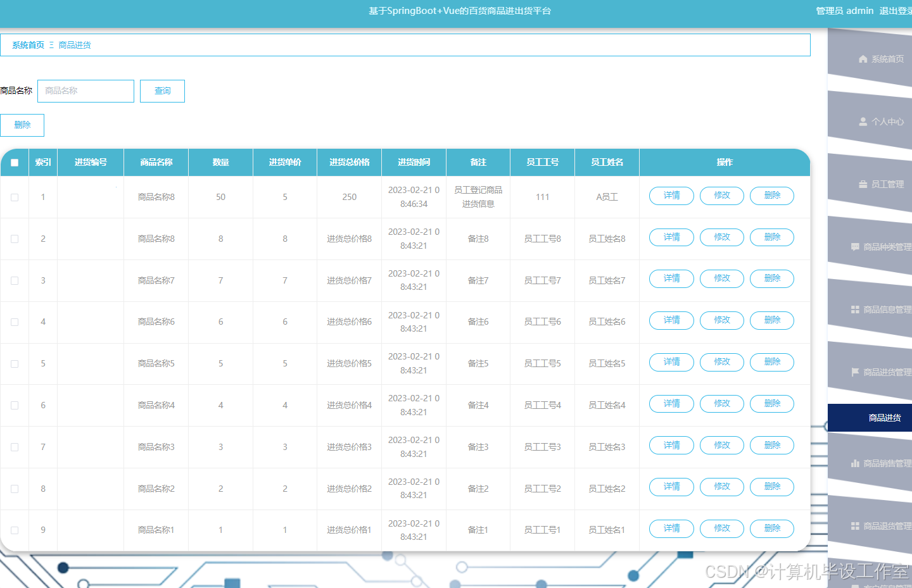Click 详情 for the 备注7 row
Screen dimensions: 912x588
[x=671, y=278]
